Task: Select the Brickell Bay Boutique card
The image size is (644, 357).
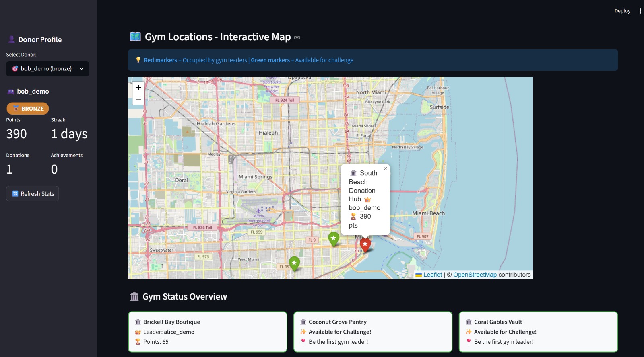Action: point(208,332)
